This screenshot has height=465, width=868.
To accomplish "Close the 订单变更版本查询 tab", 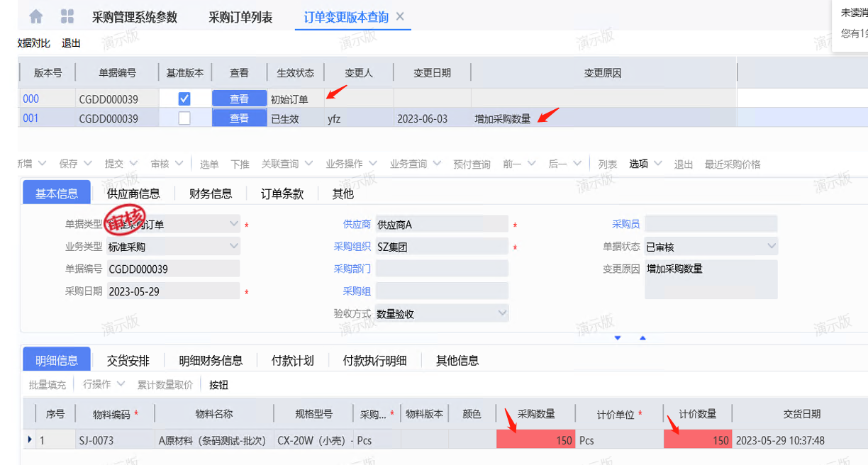I will coord(400,16).
